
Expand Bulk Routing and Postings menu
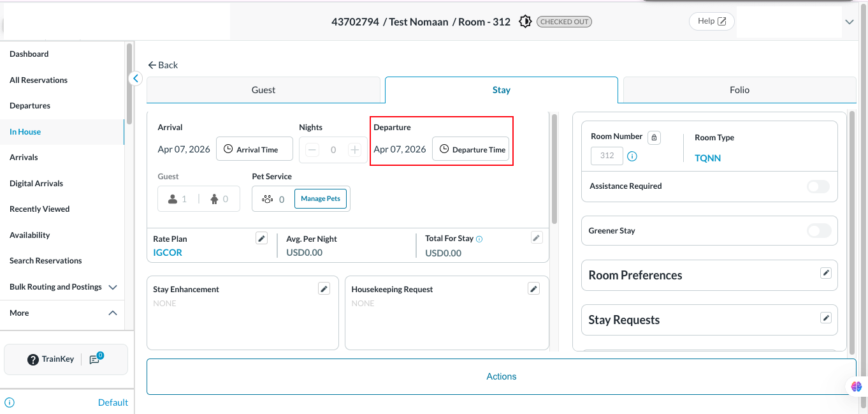click(113, 287)
